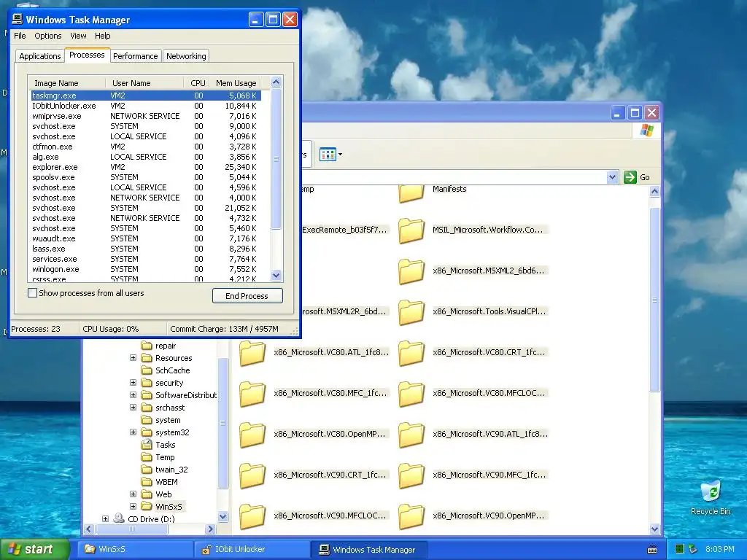Screen dimensions: 747x560
Task: Click the green Go arrow button
Action: coord(630,177)
